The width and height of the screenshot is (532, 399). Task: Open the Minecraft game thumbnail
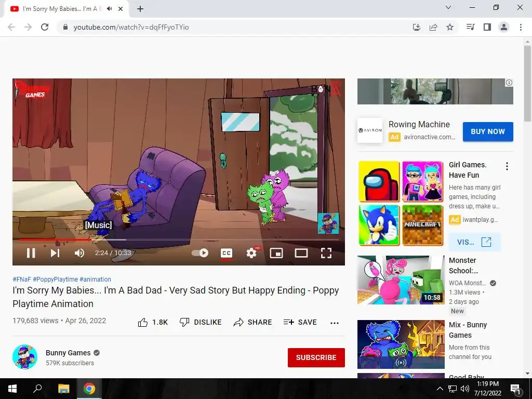pyautogui.click(x=422, y=224)
